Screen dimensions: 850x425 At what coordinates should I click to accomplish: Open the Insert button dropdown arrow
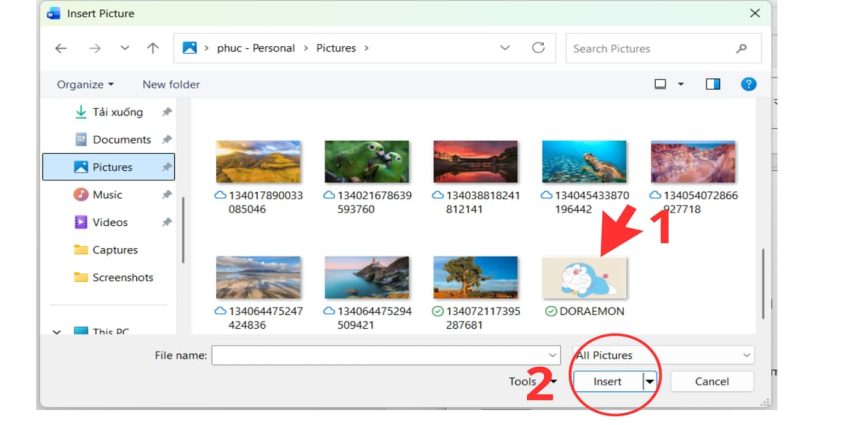pos(650,381)
